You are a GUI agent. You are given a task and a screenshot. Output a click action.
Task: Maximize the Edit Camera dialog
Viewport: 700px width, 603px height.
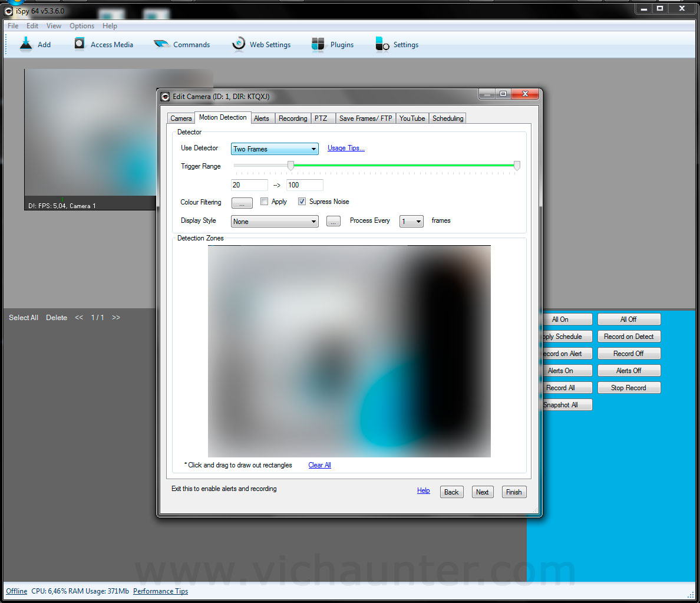pyautogui.click(x=503, y=94)
